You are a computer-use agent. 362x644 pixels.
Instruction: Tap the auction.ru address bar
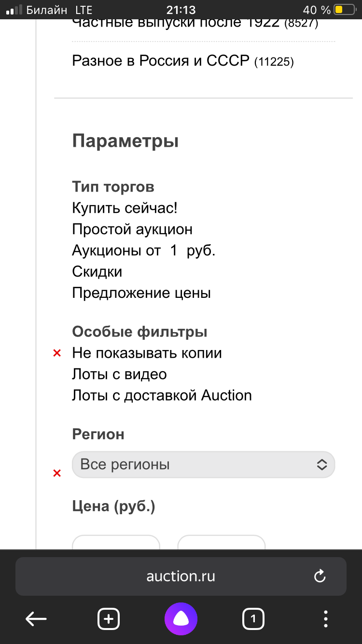[x=181, y=576]
